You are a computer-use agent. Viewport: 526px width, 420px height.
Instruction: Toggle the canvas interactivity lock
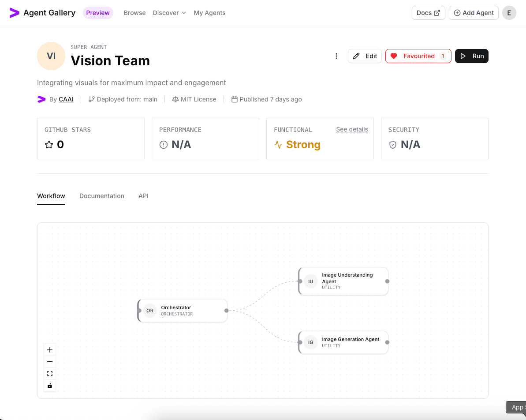tap(49, 385)
